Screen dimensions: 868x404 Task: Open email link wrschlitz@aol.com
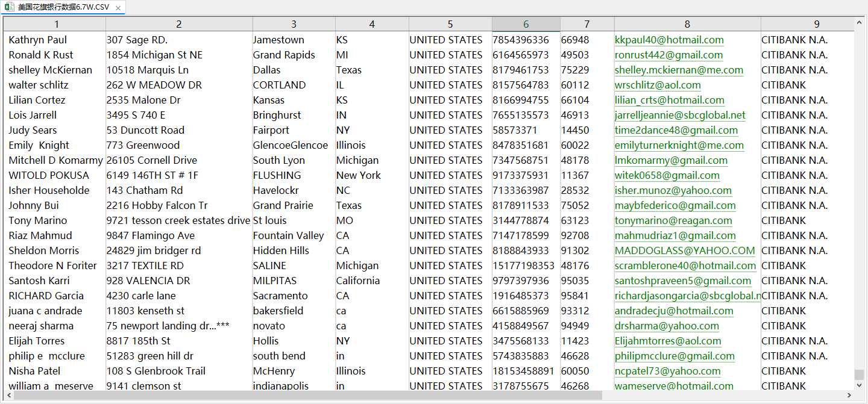658,85
